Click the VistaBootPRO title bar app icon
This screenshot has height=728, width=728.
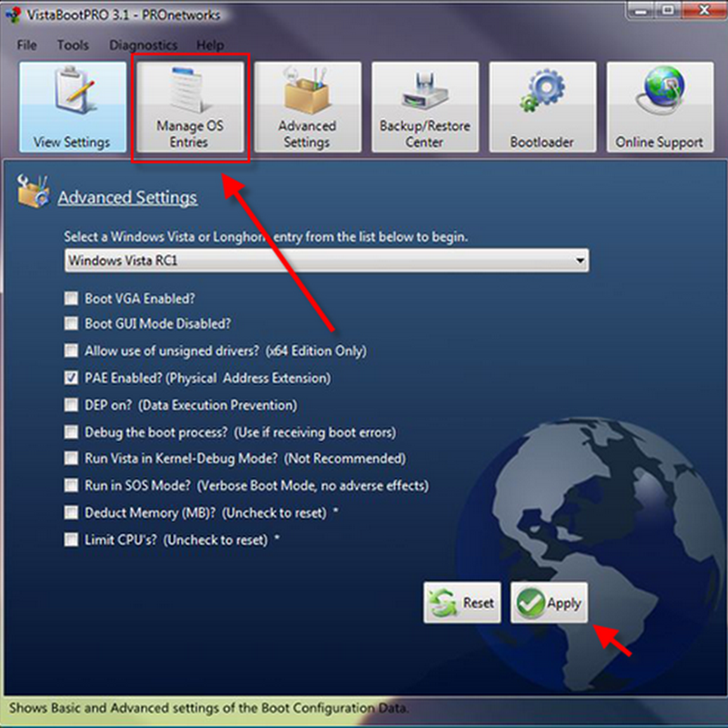(13, 15)
